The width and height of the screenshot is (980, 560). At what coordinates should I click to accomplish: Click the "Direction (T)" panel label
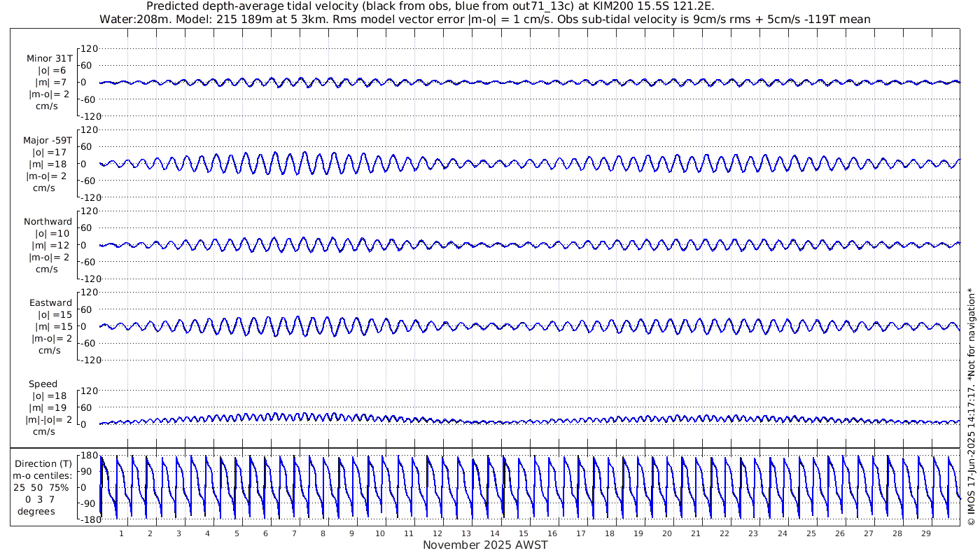[x=43, y=464]
